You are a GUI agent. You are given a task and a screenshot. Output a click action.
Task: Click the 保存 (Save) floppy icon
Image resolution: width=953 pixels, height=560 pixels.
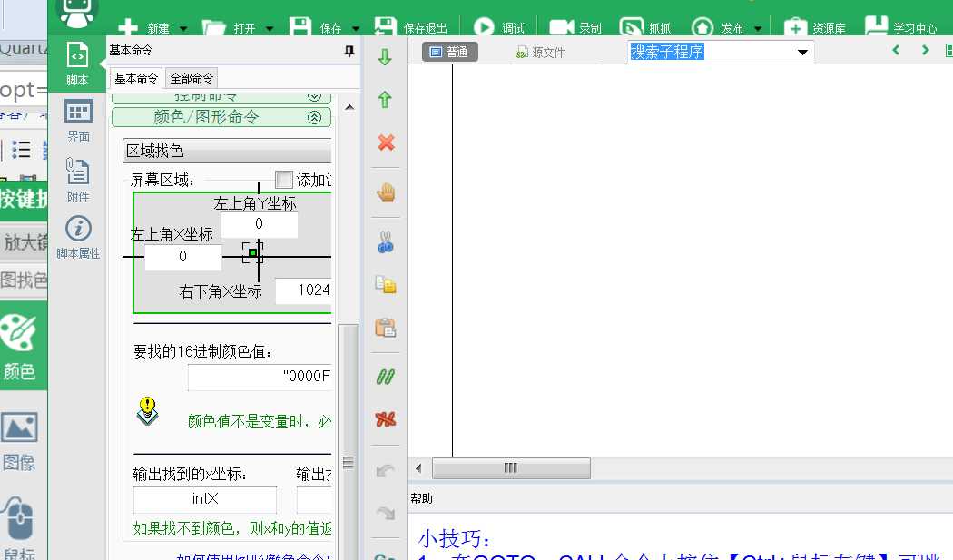tap(300, 27)
